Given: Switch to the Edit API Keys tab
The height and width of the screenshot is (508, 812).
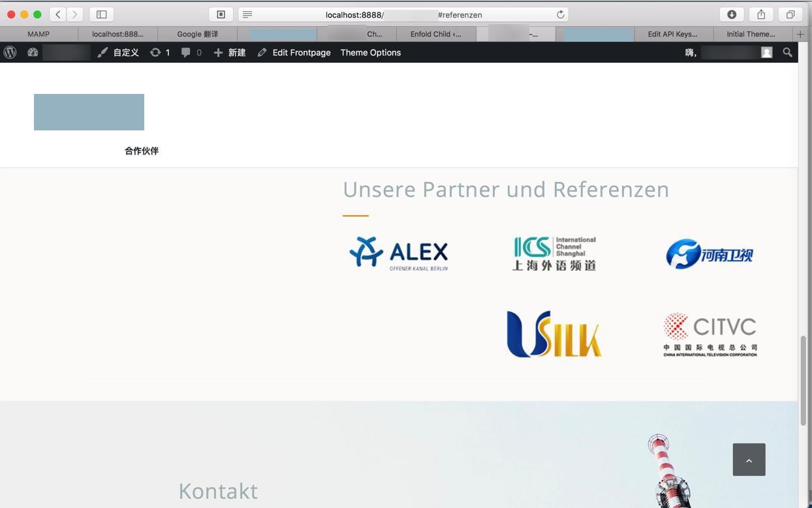Looking at the screenshot, I should [673, 34].
